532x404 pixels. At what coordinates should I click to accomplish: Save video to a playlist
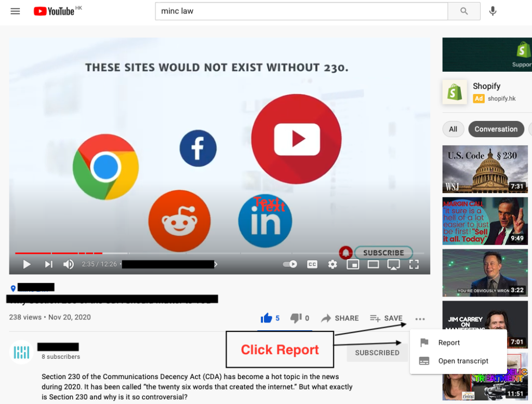point(386,318)
